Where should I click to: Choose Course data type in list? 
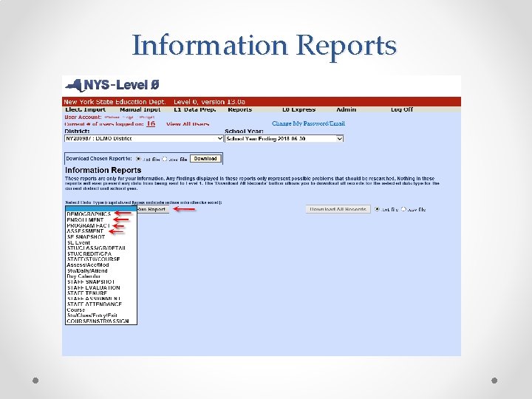pyautogui.click(x=76, y=310)
